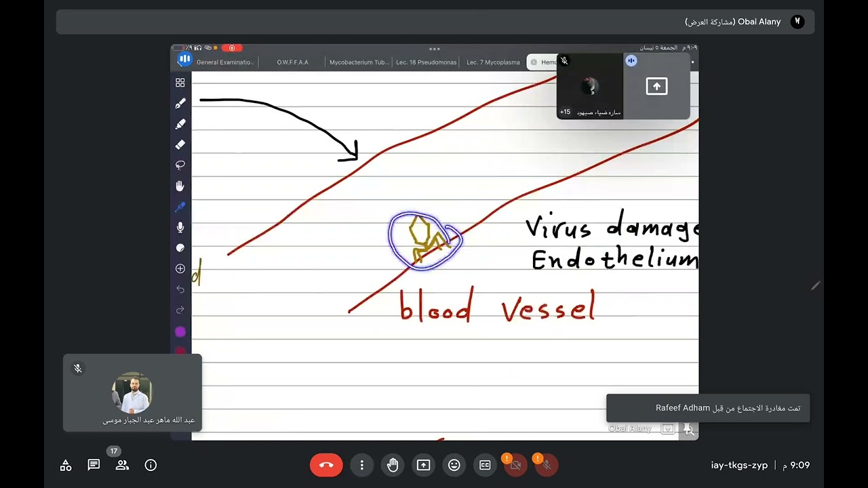Open meeting details info icon
Screen dimensions: 868x488
[151, 465]
